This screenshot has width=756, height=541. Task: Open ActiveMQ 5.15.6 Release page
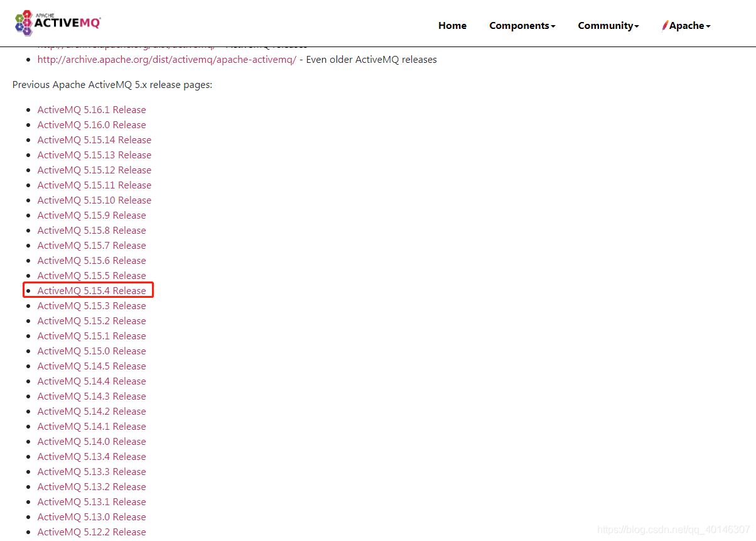(92, 261)
